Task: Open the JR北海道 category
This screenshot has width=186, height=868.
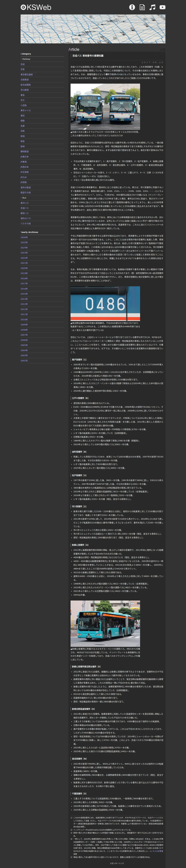Action: coord(25,172)
